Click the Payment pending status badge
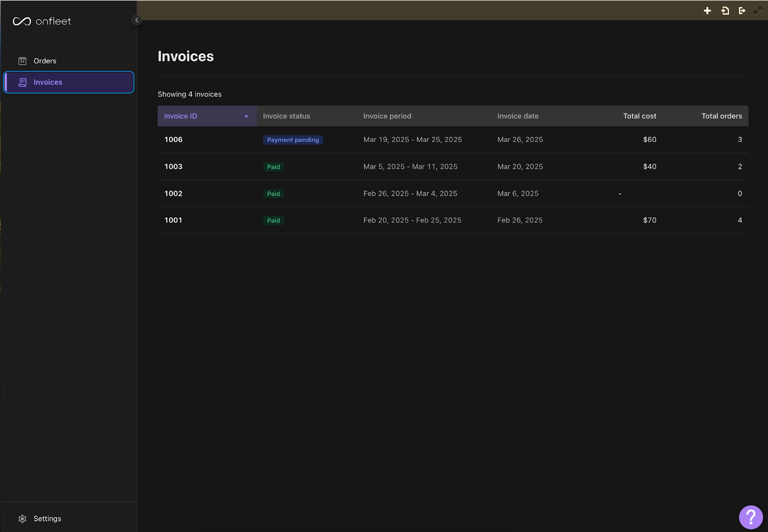Image resolution: width=768 pixels, height=532 pixels. click(293, 140)
